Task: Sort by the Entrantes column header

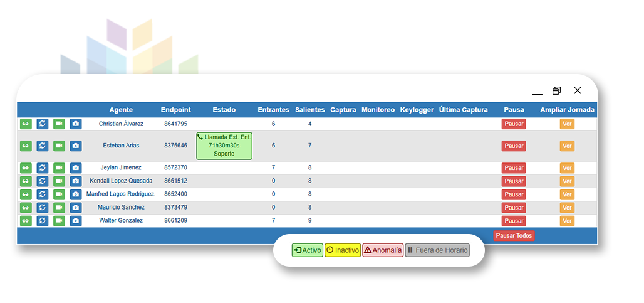Action: [x=273, y=110]
